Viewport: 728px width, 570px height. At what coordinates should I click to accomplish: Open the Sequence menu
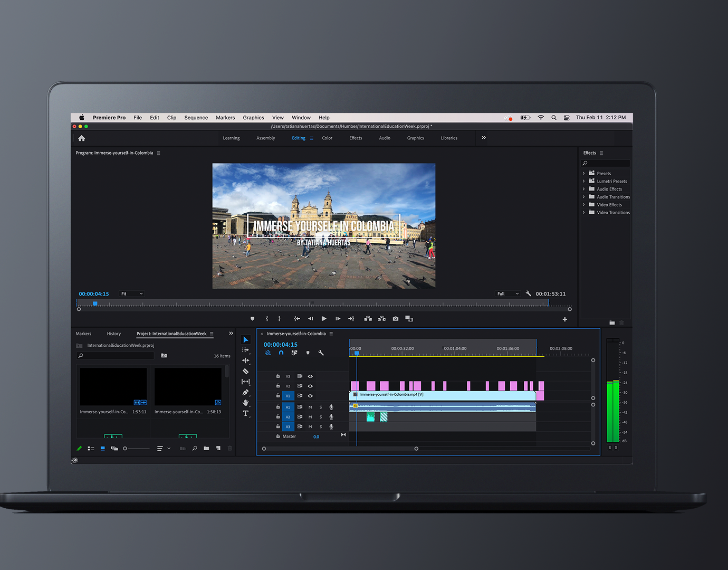[196, 118]
